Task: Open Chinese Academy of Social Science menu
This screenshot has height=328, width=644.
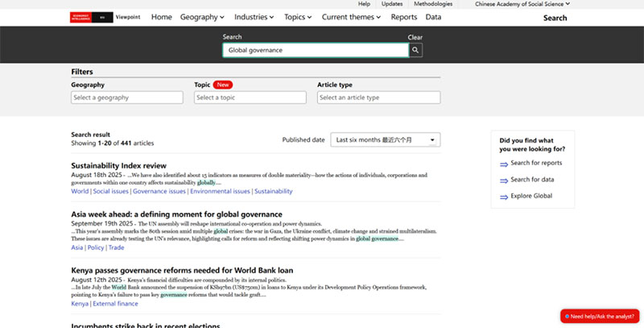Action: (x=522, y=4)
